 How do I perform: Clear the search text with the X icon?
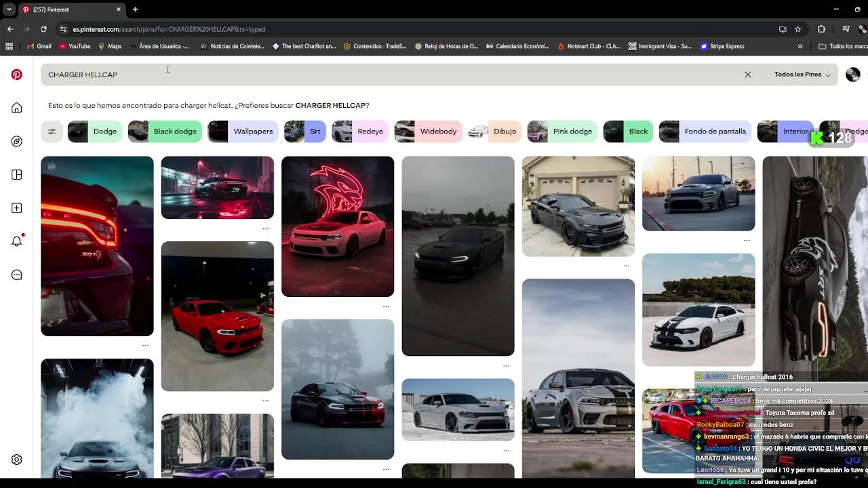click(x=748, y=75)
